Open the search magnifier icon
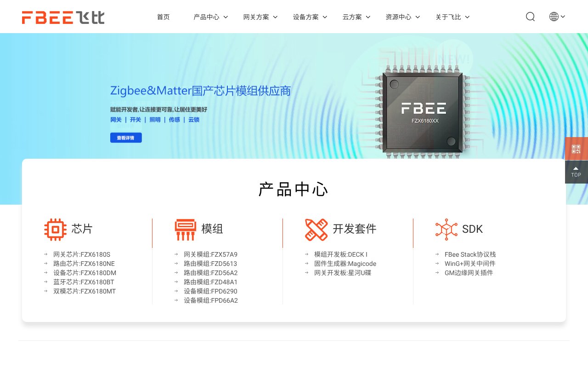This screenshot has width=588, height=368. 530,17
